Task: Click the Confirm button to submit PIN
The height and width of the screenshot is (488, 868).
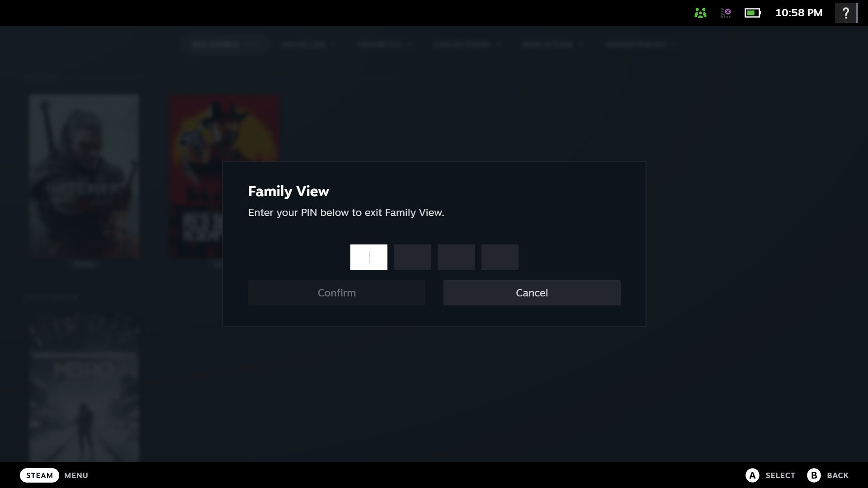Action: click(x=336, y=292)
